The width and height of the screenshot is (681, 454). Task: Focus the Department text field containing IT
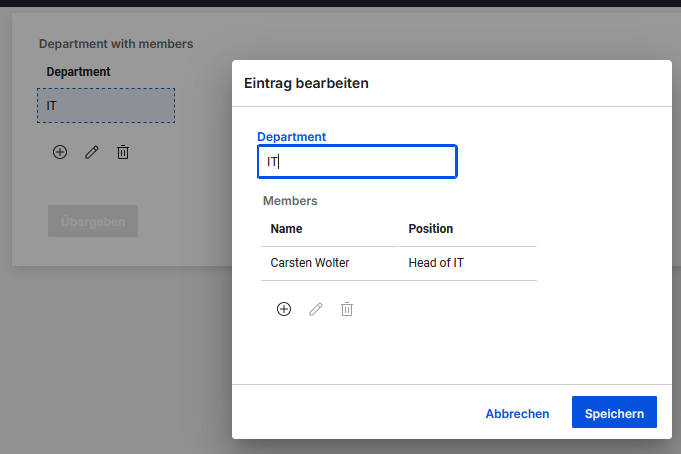tap(357, 161)
